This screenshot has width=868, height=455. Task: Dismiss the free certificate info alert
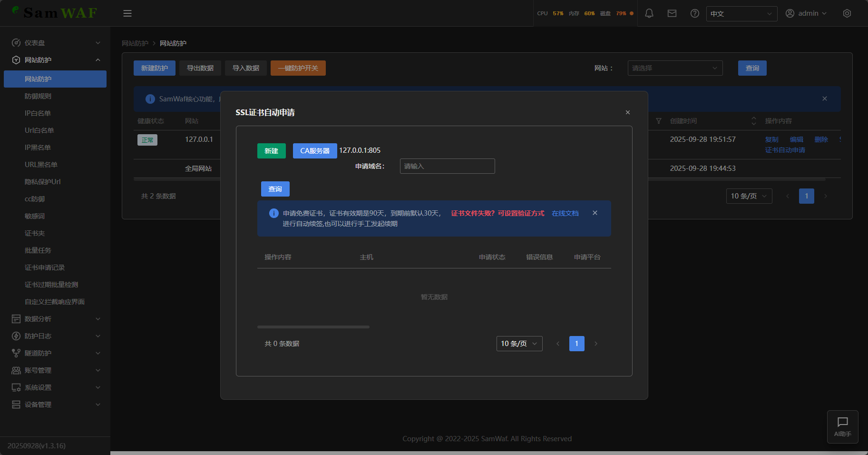(x=595, y=213)
